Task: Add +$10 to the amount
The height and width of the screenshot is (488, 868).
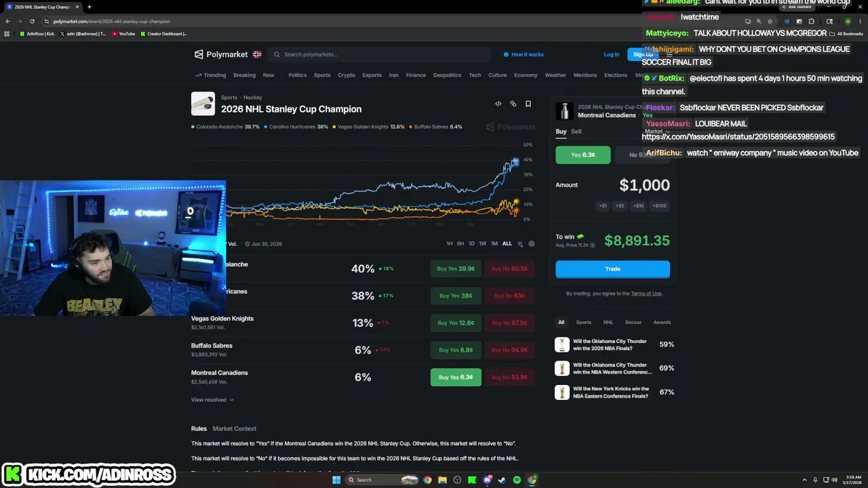Action: click(638, 205)
